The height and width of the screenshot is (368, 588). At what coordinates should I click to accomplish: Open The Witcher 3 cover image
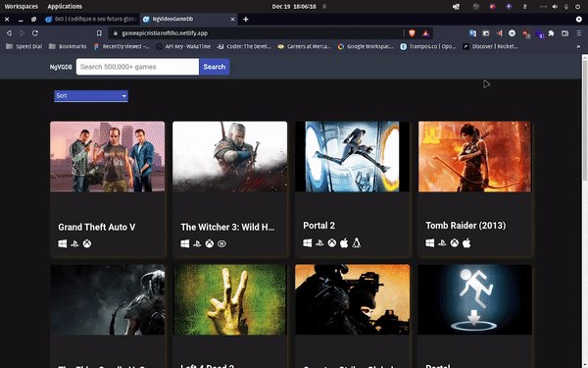(x=230, y=157)
